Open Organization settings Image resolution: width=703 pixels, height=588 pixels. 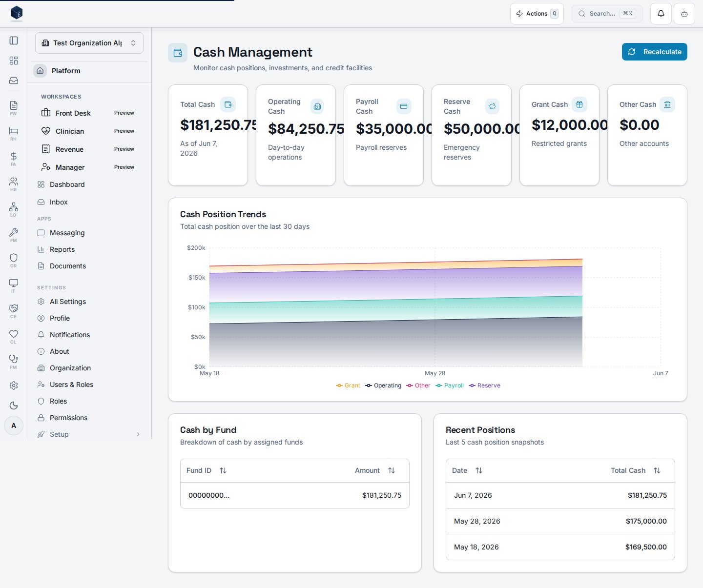[x=89, y=368]
